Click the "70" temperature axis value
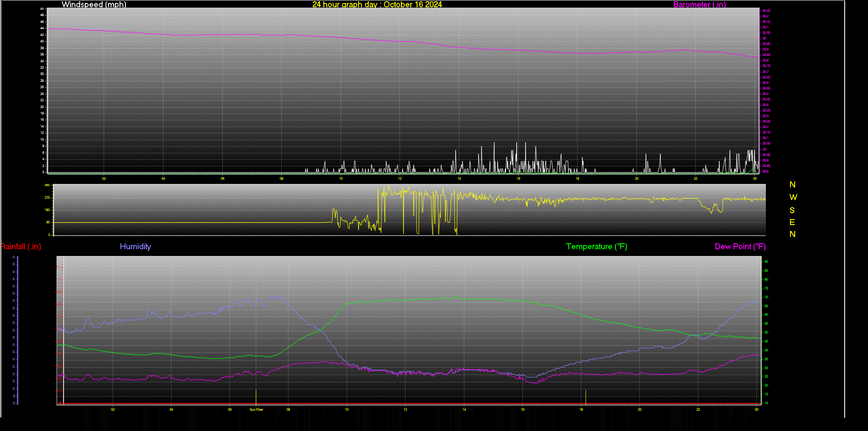This screenshot has height=431, width=868. click(766, 297)
